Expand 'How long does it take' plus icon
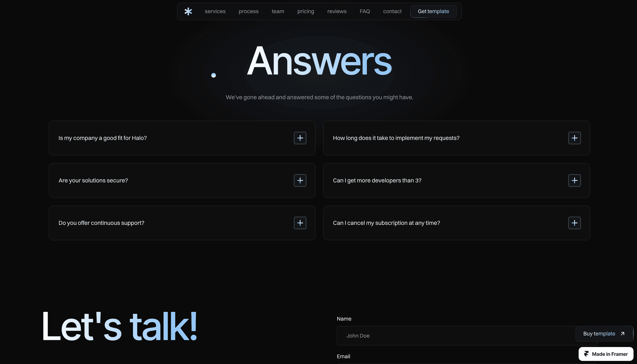The height and width of the screenshot is (364, 637). click(574, 138)
